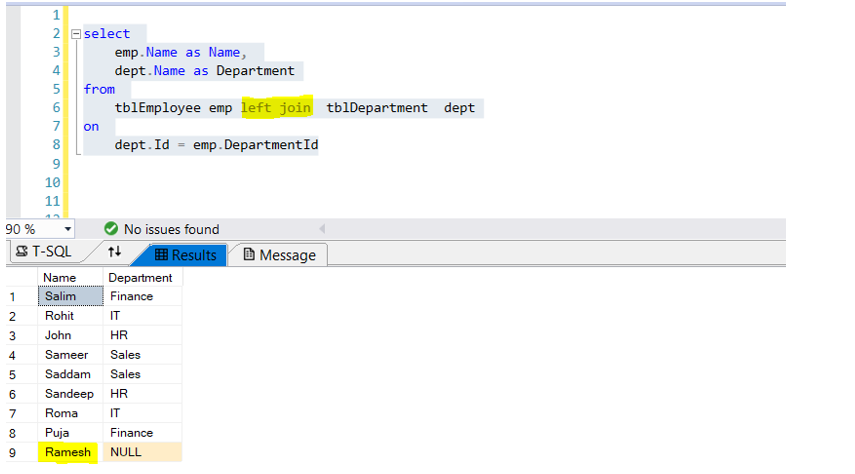The width and height of the screenshot is (855, 474).
Task: Click the green No issues found checkmark
Action: pos(111,229)
